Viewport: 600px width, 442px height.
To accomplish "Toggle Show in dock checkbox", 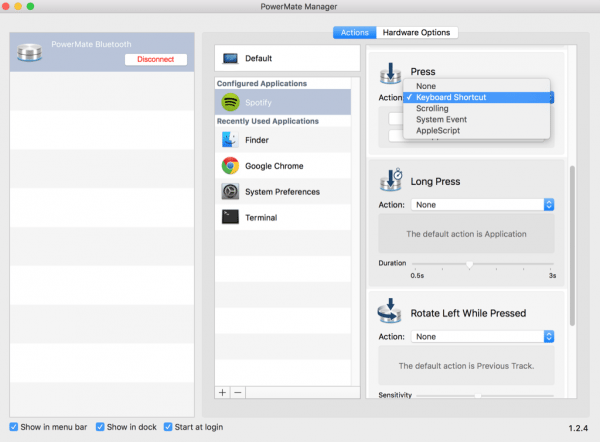I will tap(100, 427).
